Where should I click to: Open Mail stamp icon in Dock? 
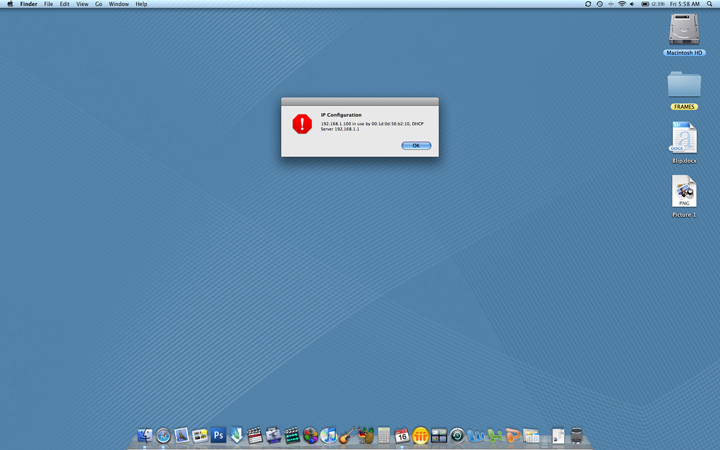[181, 435]
